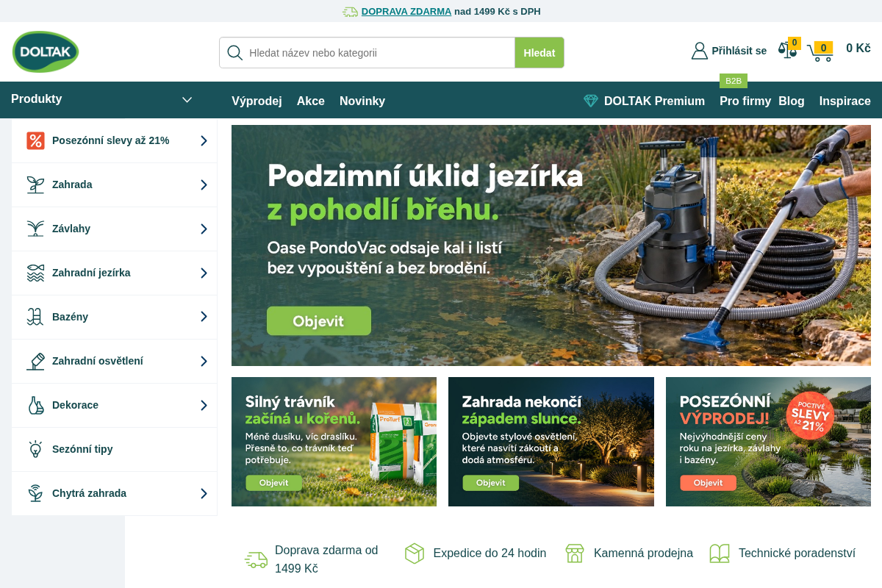Click the Dekorace vase icon
This screenshot has width=882, height=588.
pyautogui.click(x=35, y=405)
